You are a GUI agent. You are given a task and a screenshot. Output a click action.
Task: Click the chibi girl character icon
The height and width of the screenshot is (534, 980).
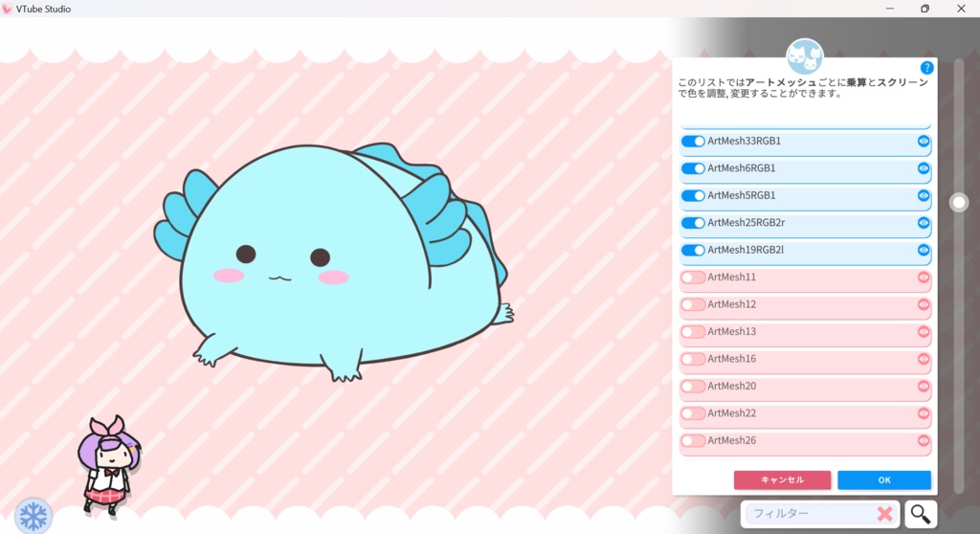(109, 466)
